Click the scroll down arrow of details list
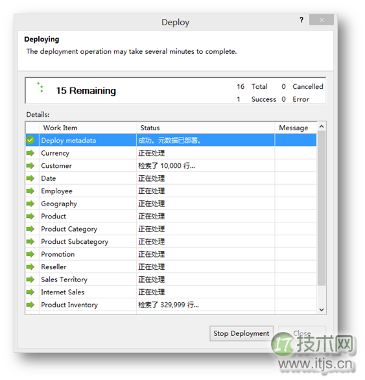This screenshot has width=365, height=380. pyautogui.click(x=321, y=310)
